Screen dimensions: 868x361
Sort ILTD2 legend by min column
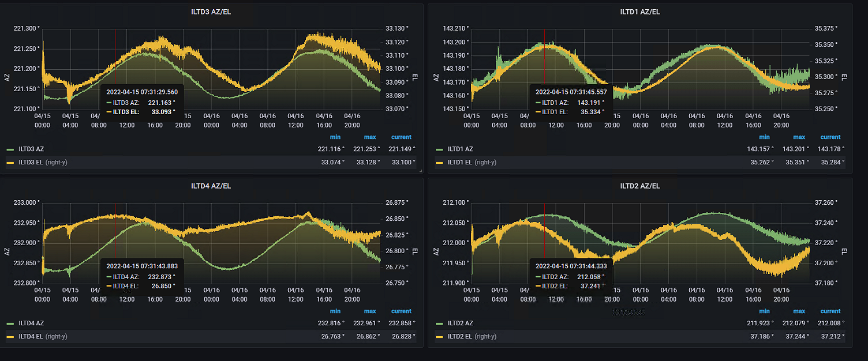pyautogui.click(x=765, y=311)
